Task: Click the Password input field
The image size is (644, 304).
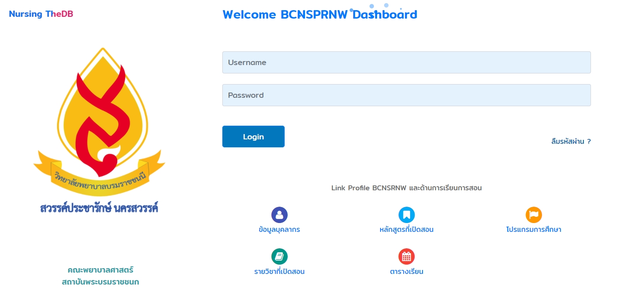Action: (406, 95)
